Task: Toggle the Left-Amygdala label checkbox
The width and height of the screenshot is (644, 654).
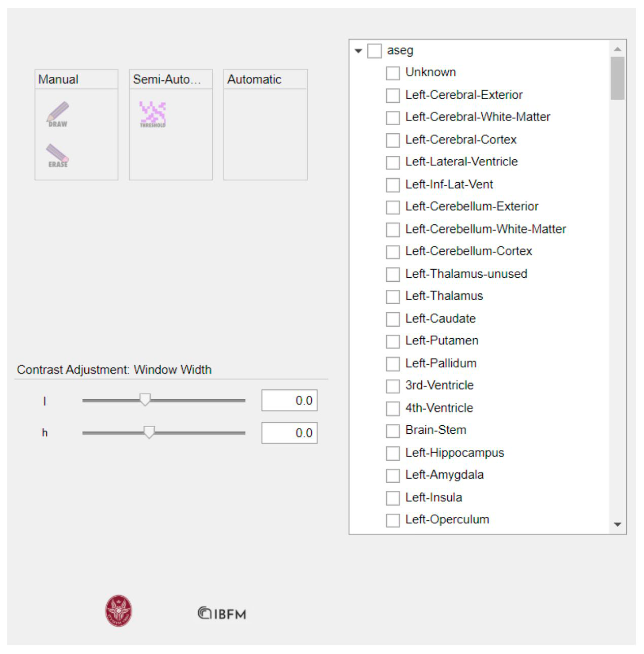Action: pos(393,476)
